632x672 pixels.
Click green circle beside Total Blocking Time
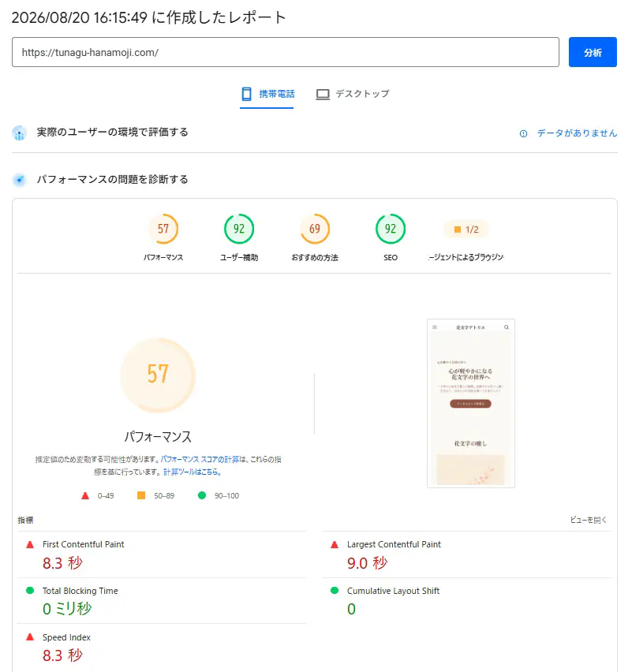coord(29,591)
